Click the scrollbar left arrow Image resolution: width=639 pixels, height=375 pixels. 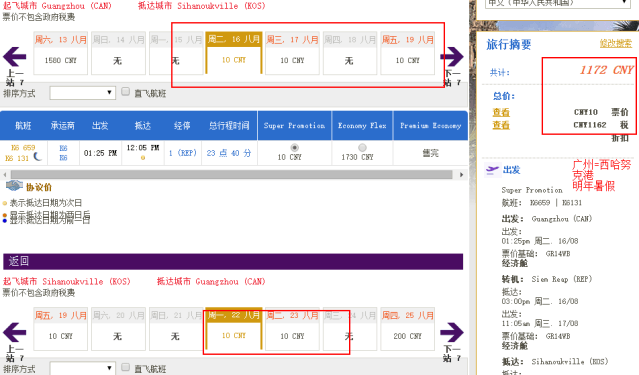tap(5, 174)
